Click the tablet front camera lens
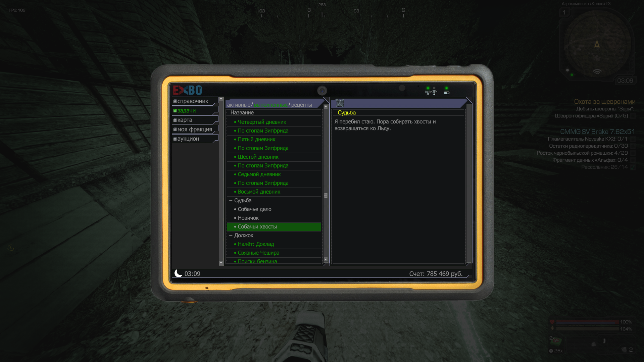644x362 pixels. click(322, 91)
